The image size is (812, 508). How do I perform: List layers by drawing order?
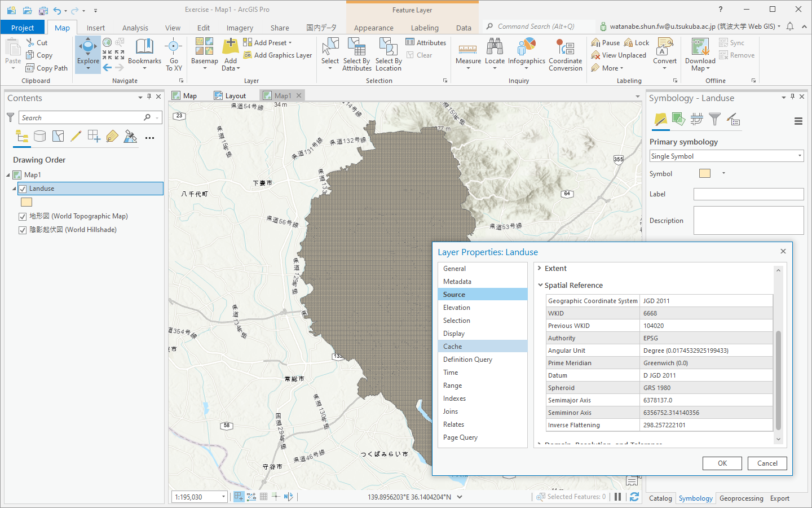point(22,136)
